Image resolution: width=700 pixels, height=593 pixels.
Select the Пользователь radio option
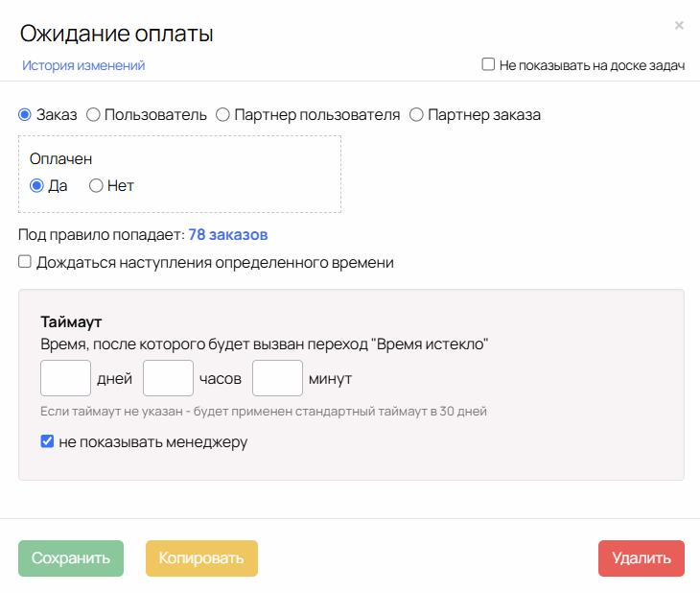coord(93,115)
